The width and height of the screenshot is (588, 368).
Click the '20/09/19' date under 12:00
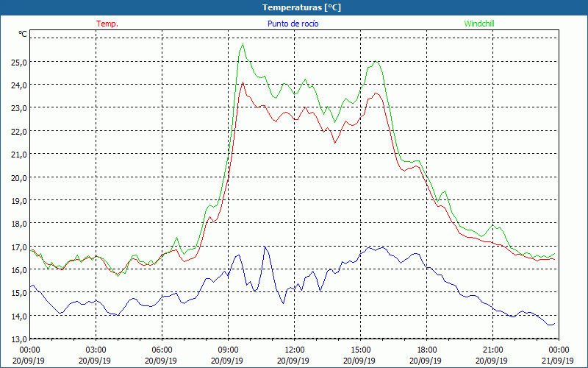click(x=293, y=361)
